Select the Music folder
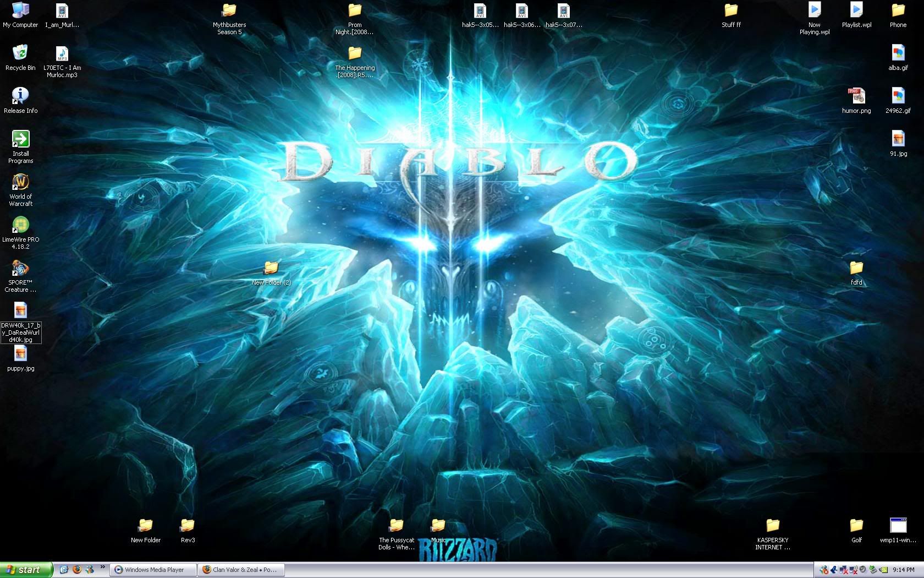Image resolution: width=924 pixels, height=578 pixels. point(438,530)
